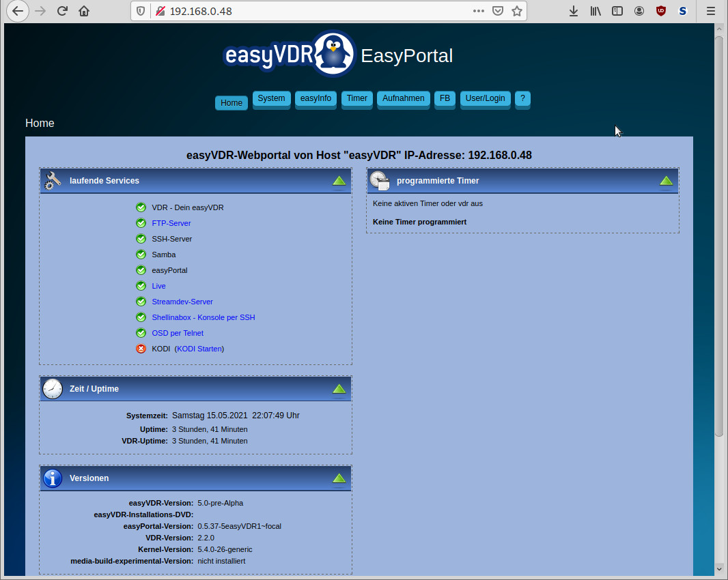This screenshot has width=728, height=580.
Task: Open the Aufnahmen tab
Action: click(x=404, y=99)
